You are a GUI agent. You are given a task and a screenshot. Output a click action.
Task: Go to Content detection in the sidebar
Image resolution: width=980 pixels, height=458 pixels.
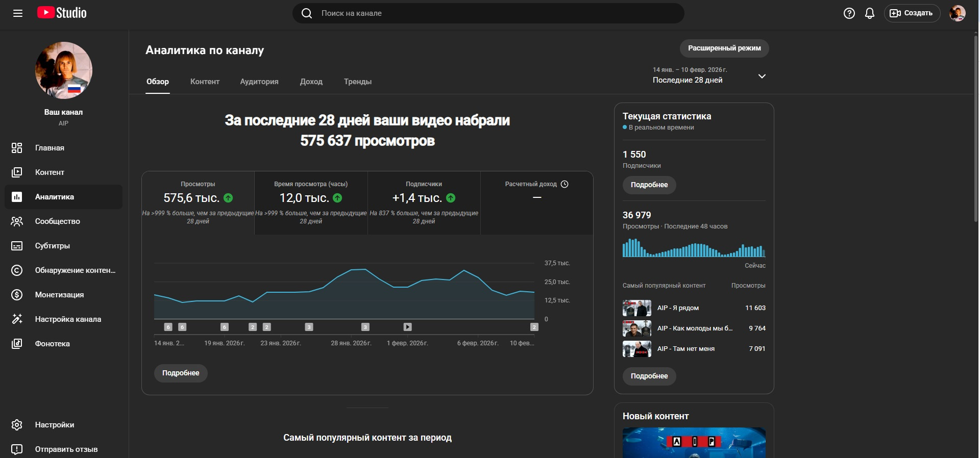coord(75,270)
